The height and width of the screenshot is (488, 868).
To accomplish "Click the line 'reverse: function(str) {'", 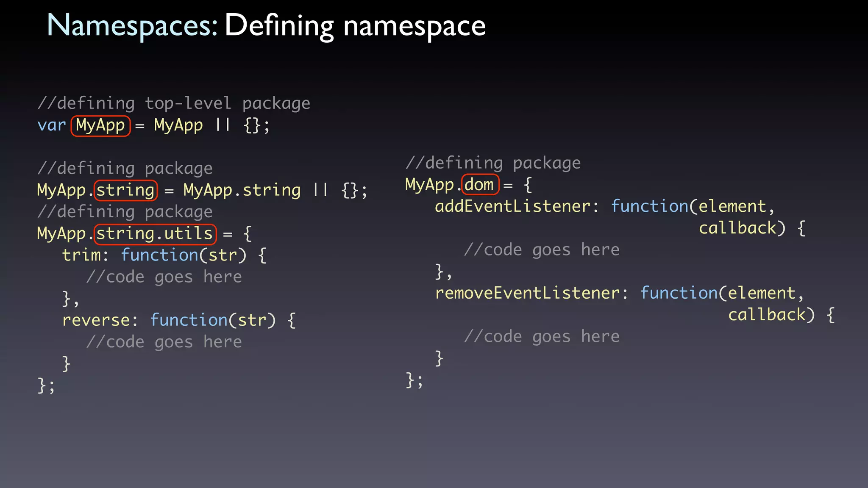I will tap(179, 320).
